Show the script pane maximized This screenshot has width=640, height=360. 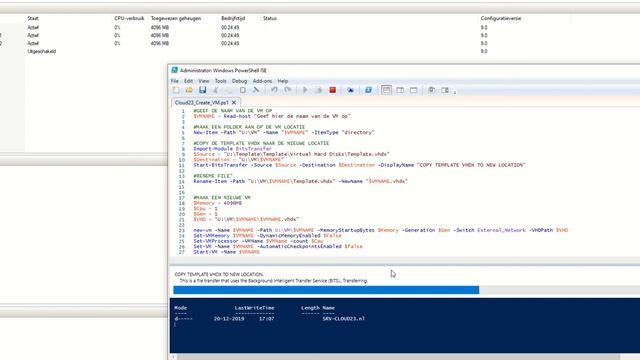coord(413,90)
